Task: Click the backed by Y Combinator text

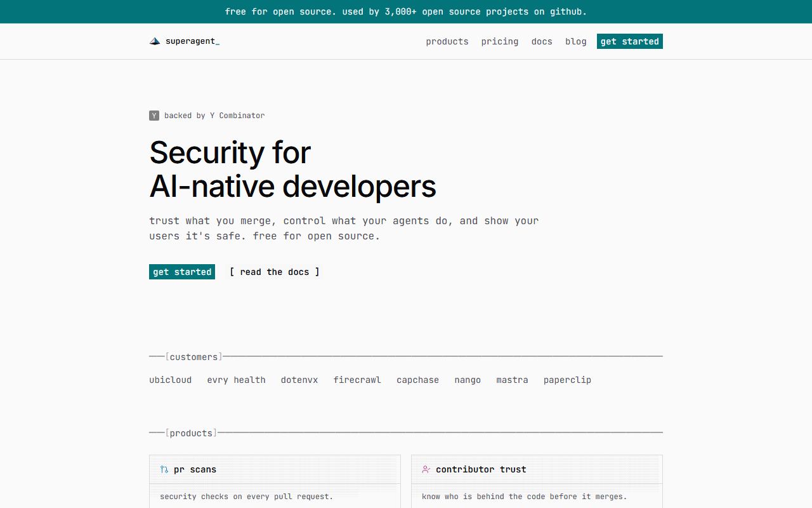Action: (x=214, y=116)
